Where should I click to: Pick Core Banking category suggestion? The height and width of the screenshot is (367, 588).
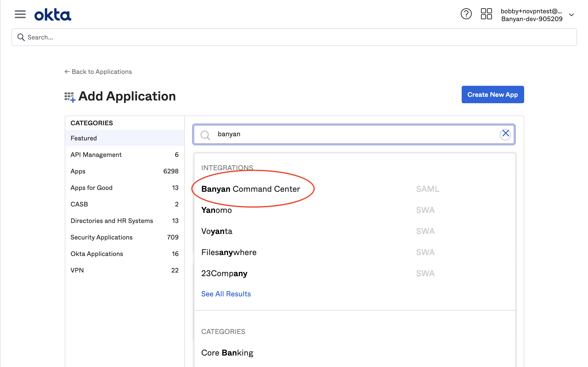click(227, 353)
